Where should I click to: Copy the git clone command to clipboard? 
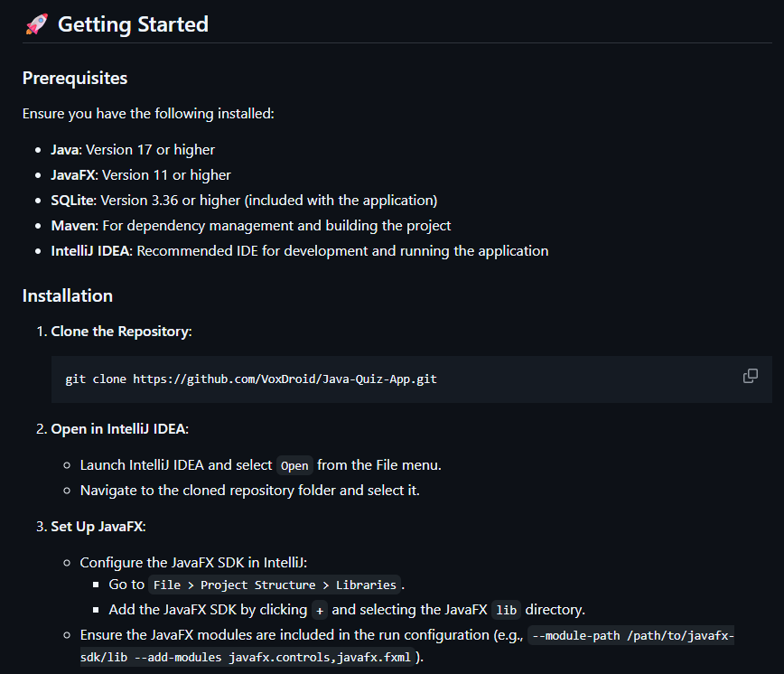pyautogui.click(x=750, y=376)
